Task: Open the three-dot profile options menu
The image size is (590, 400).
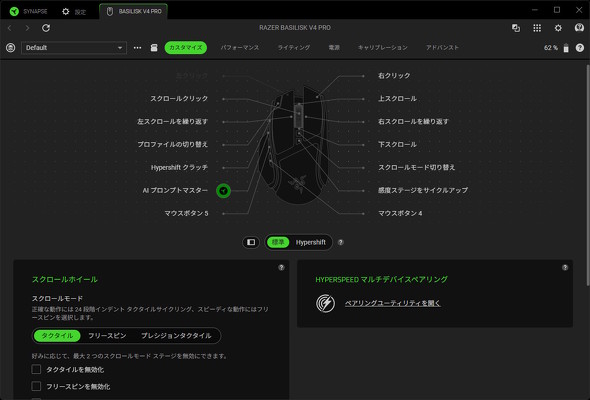Action: pos(137,48)
